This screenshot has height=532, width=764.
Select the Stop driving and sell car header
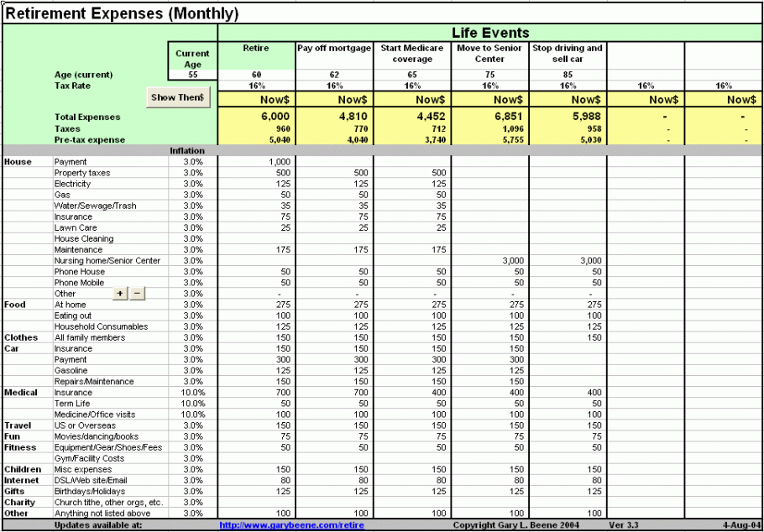click(568, 55)
